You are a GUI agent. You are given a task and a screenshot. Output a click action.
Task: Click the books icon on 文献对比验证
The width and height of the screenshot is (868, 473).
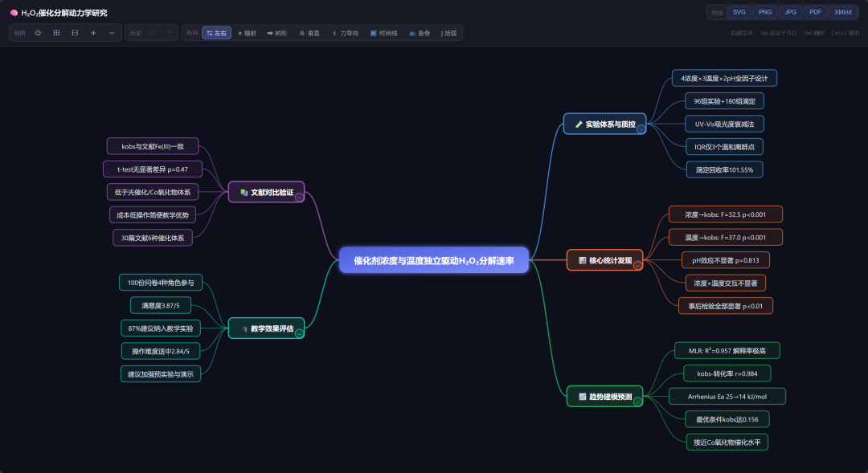click(x=244, y=193)
